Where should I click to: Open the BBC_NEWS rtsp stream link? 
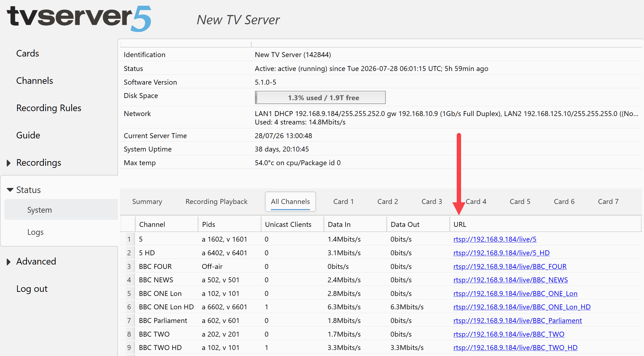(x=511, y=280)
